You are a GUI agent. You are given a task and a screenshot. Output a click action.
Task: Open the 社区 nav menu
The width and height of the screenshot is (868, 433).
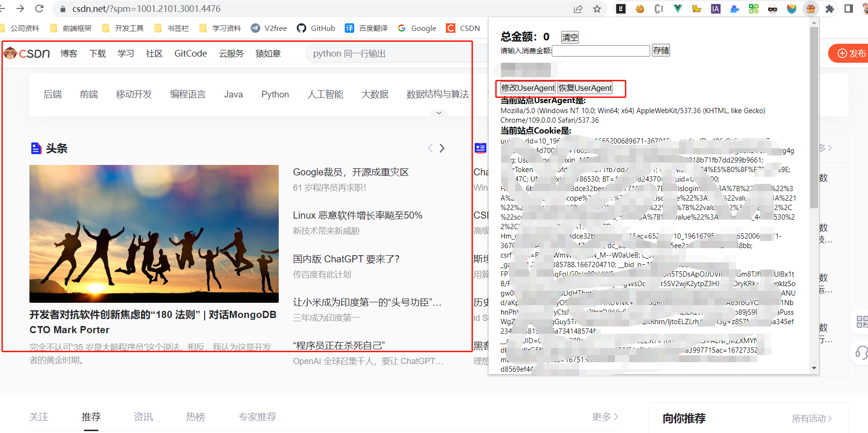coord(154,53)
